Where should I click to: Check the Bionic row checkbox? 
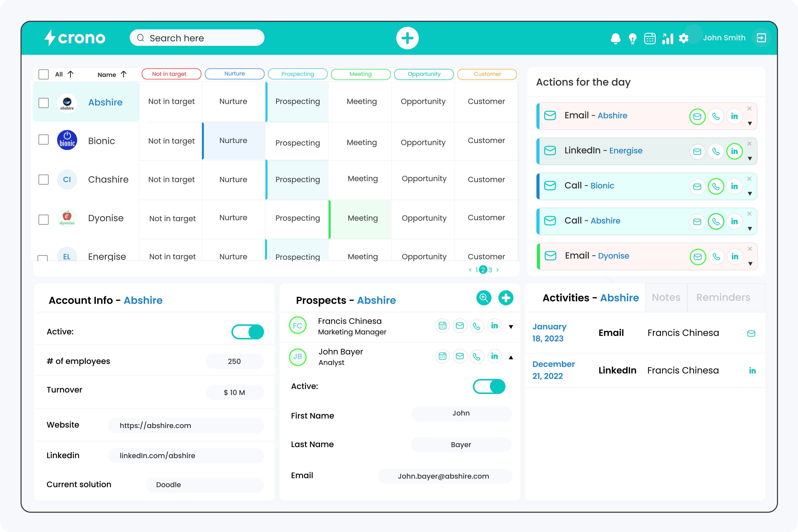click(43, 139)
